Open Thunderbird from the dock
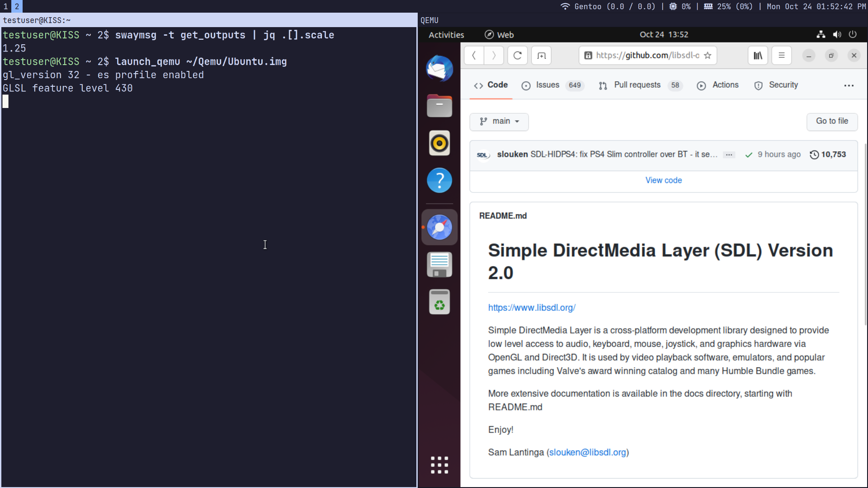This screenshot has width=868, height=488. pos(439,69)
